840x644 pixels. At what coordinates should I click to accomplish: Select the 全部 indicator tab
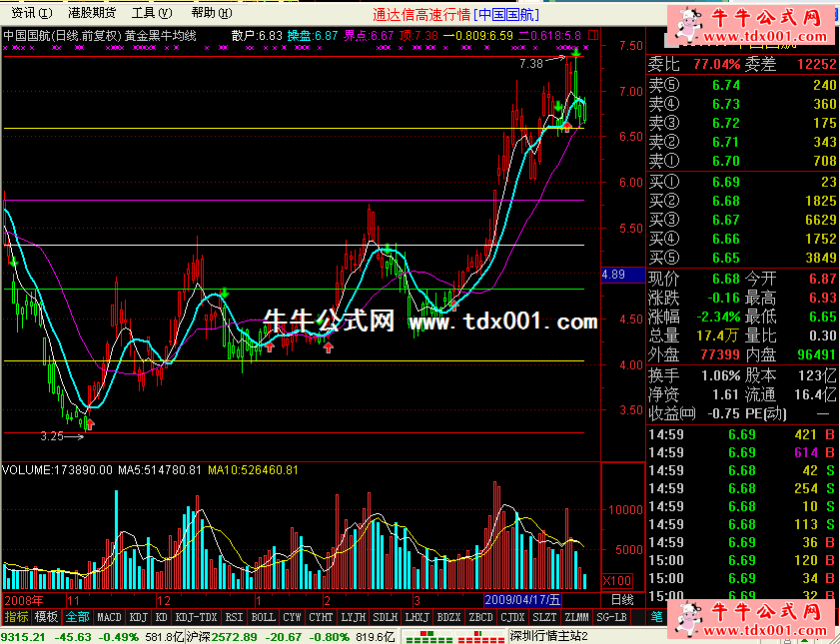77,617
